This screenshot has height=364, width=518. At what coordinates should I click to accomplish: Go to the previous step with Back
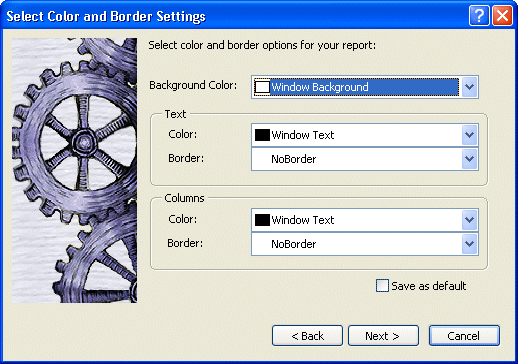[307, 336]
